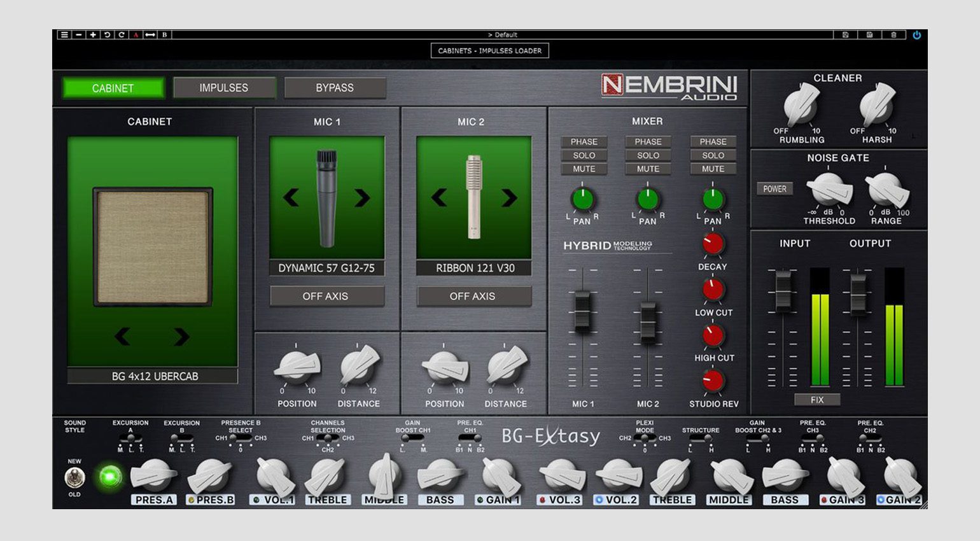The width and height of the screenshot is (980, 541).
Task: Click the green PAN knob above MIC 2
Action: 648,199
